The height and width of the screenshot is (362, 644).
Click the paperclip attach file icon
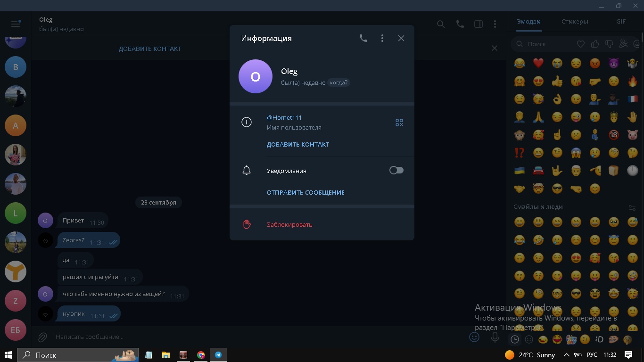(42, 337)
